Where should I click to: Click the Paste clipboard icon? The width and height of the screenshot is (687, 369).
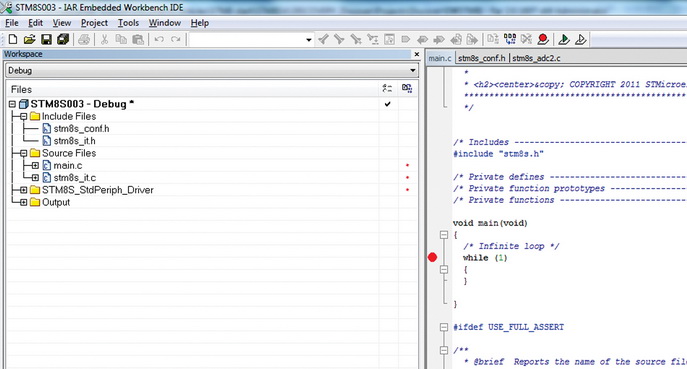[138, 39]
